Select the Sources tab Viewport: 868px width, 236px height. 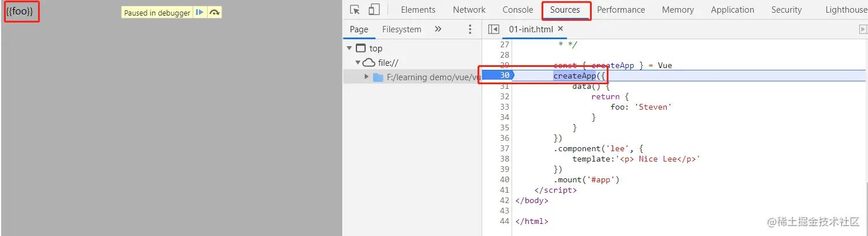tap(565, 10)
